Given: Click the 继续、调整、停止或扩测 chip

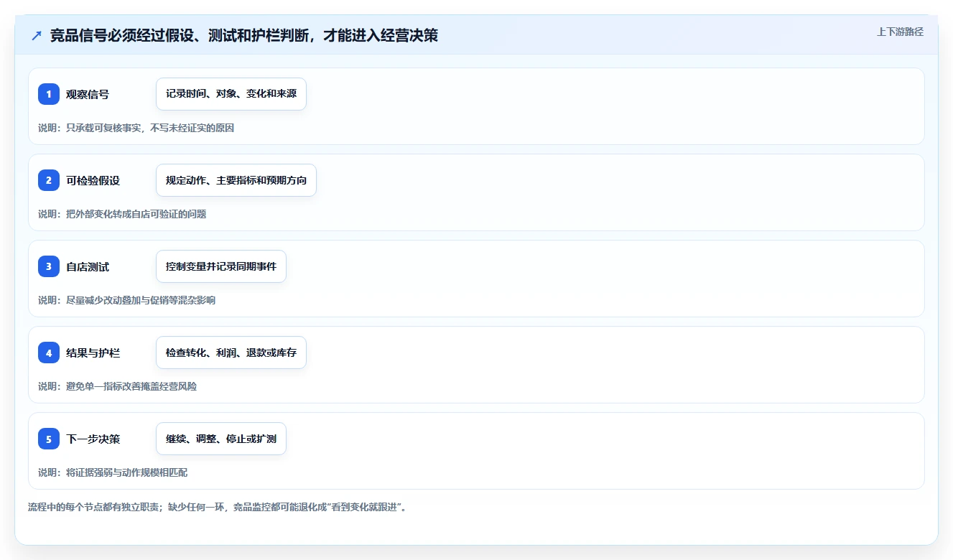Looking at the screenshot, I should [x=221, y=439].
